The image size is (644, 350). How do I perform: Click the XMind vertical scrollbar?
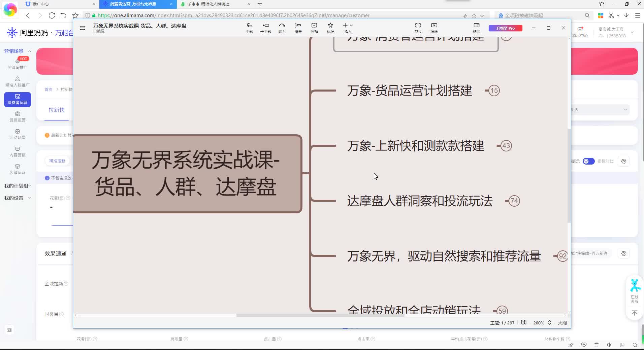coord(569,175)
